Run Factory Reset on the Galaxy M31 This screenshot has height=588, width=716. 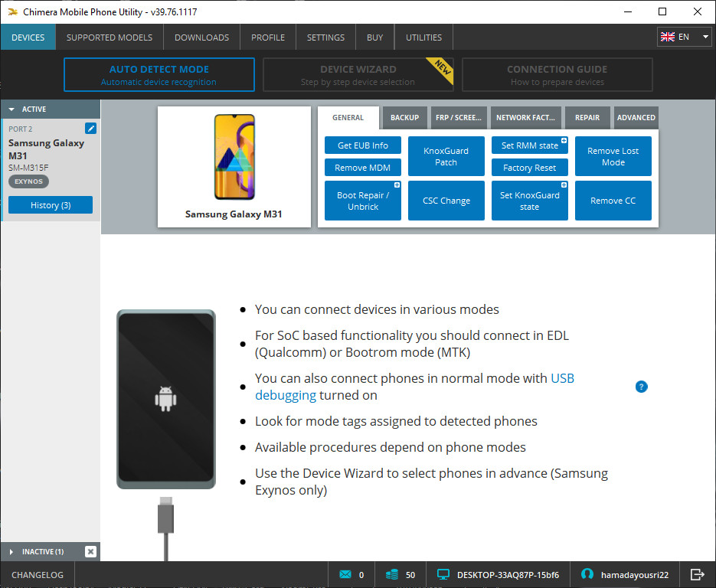point(529,167)
